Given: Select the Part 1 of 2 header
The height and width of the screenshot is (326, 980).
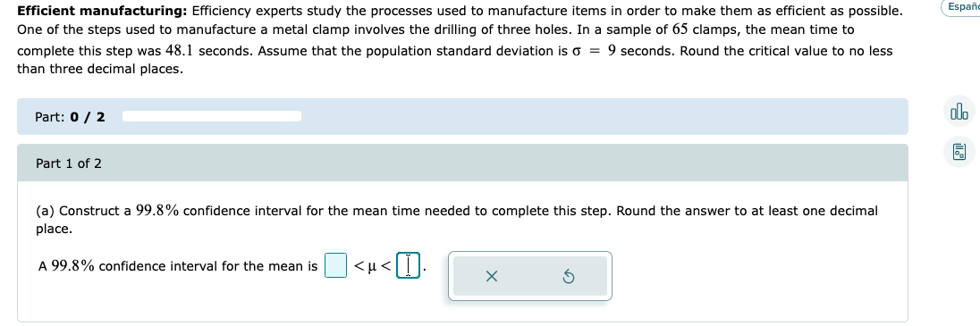Looking at the screenshot, I should coord(462,163).
